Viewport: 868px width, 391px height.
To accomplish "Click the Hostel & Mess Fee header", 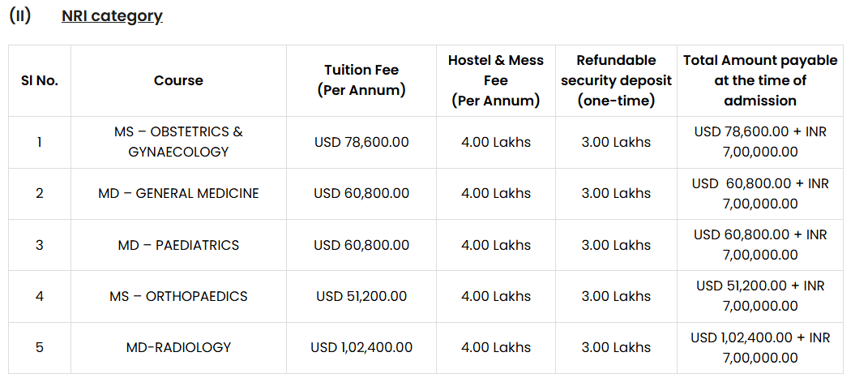I will coord(495,80).
